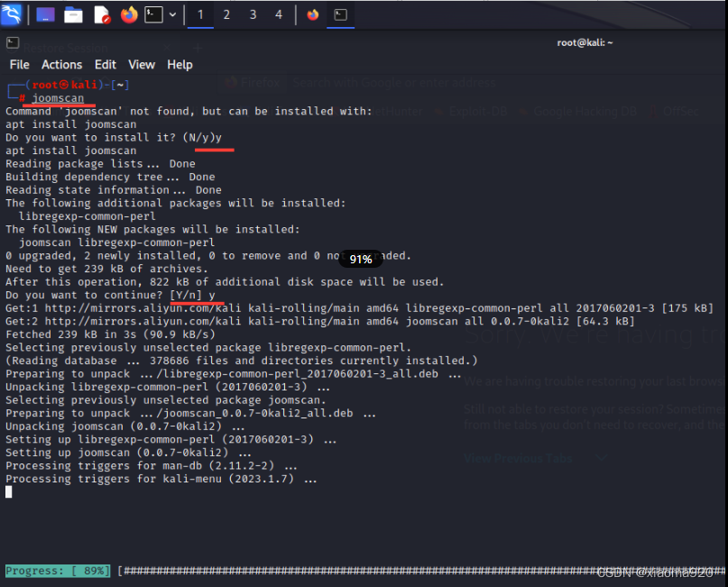
Task: Click the typed 'joomscan' command
Action: [58, 98]
